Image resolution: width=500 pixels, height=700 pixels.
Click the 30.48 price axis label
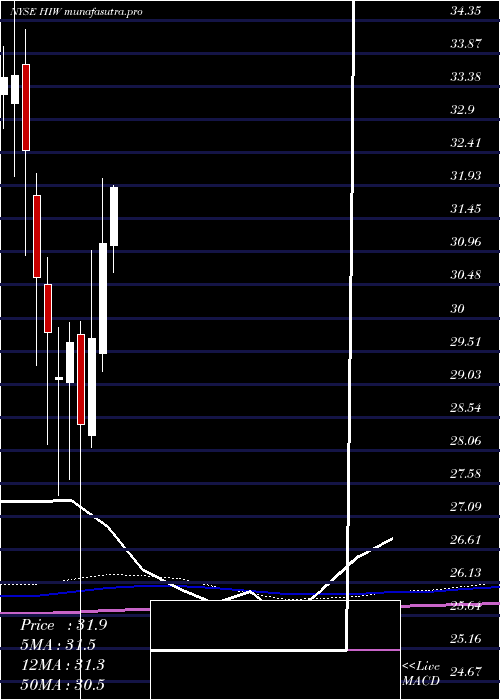(465, 275)
